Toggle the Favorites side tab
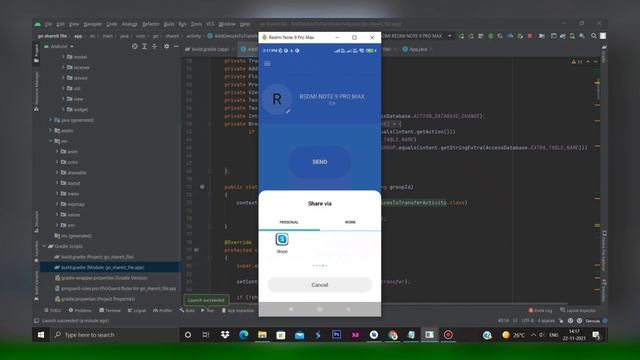 click(36, 251)
